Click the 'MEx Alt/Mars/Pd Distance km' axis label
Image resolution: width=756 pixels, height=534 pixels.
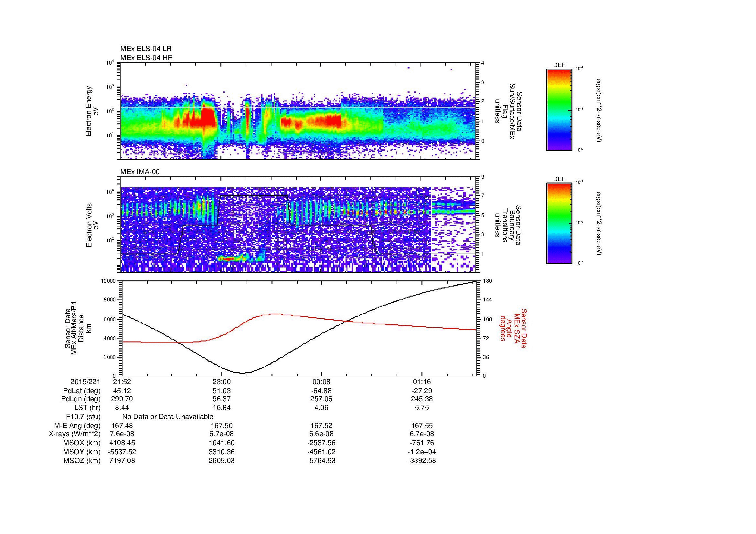[x=78, y=328]
